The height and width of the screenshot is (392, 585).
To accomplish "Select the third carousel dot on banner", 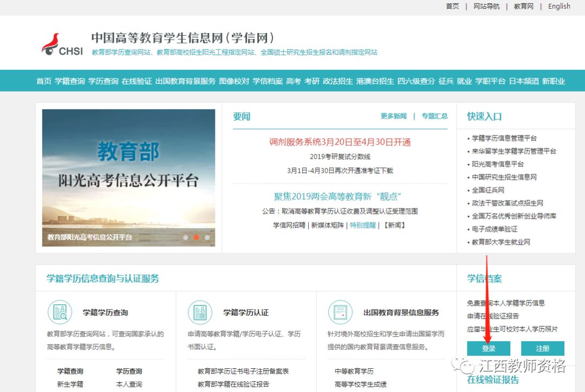I will 207,237.
